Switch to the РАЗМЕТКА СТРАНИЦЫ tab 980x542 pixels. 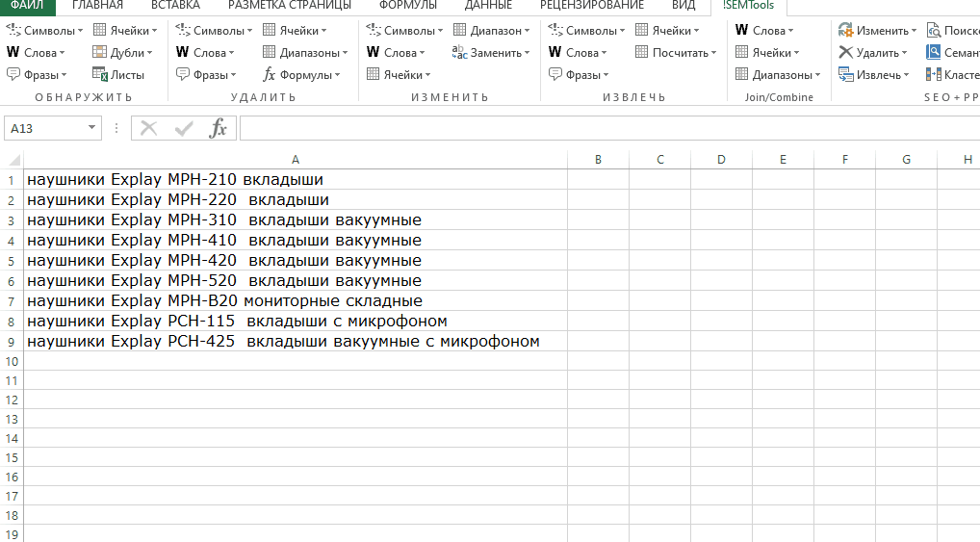[290, 6]
